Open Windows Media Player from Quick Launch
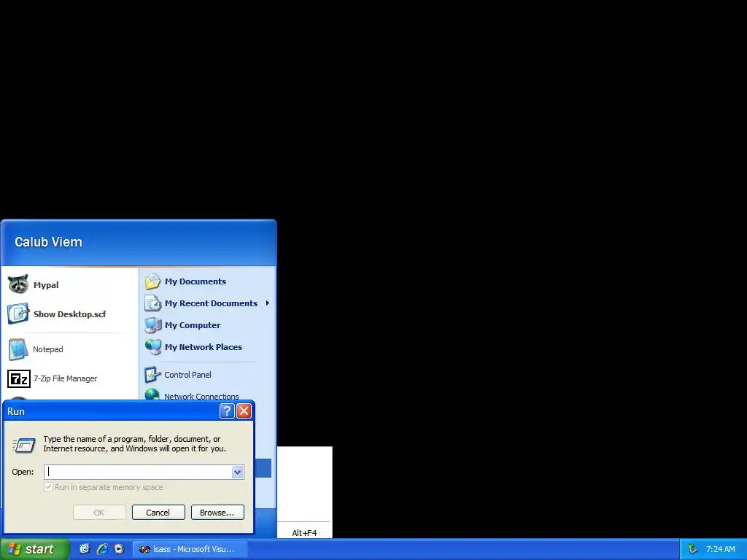The image size is (747, 560). pyautogui.click(x=119, y=549)
